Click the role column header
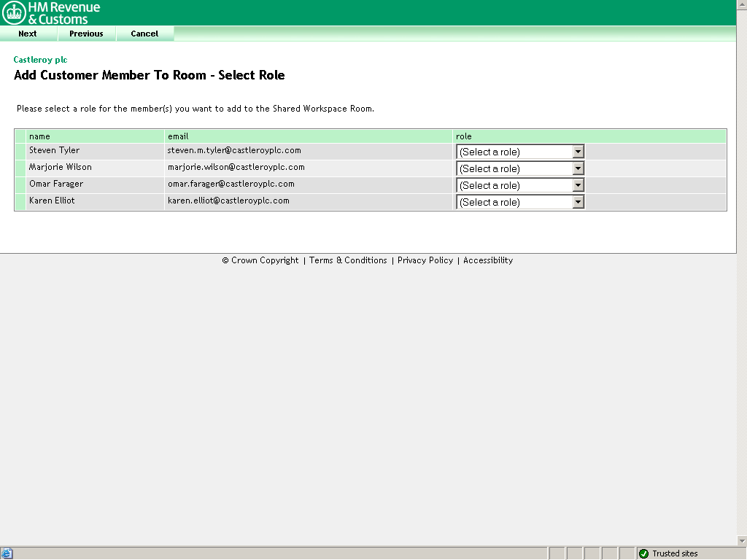Image resolution: width=747 pixels, height=560 pixels. [x=464, y=136]
